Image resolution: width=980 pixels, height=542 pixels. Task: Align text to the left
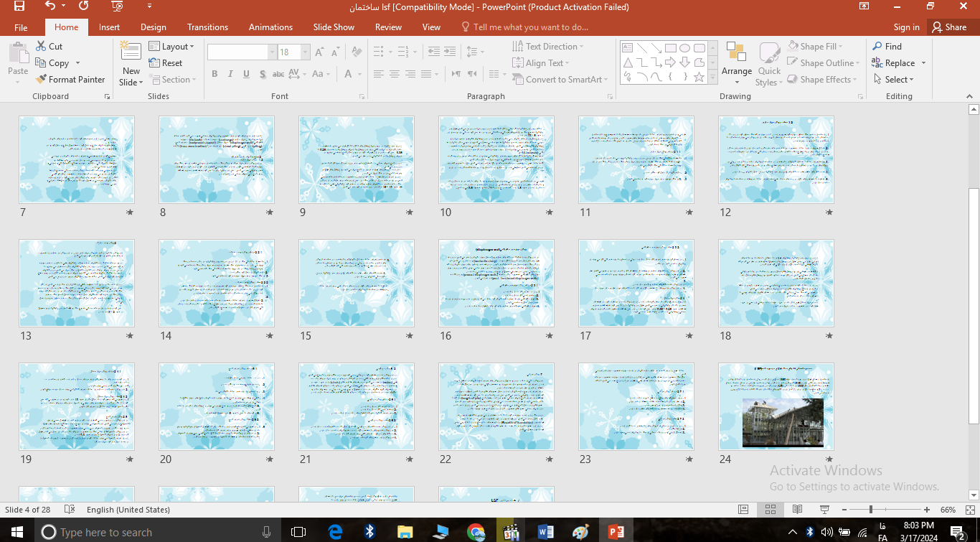[x=379, y=74]
